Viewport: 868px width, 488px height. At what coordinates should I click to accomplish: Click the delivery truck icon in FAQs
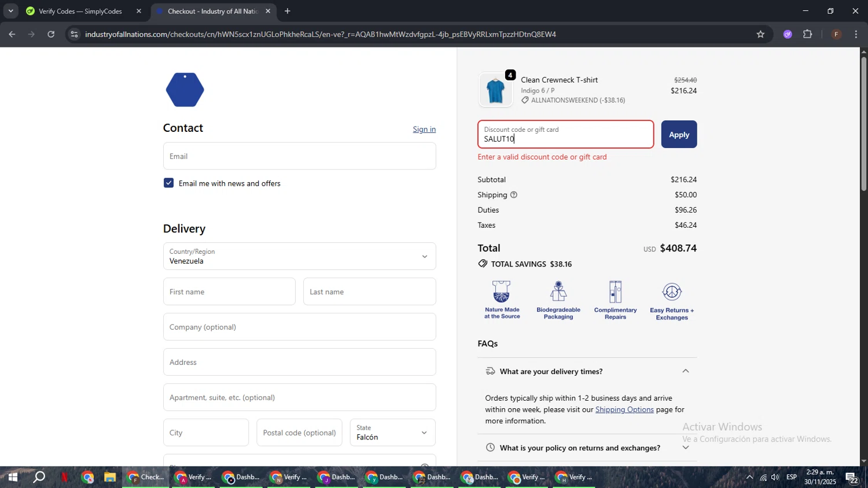[490, 371]
